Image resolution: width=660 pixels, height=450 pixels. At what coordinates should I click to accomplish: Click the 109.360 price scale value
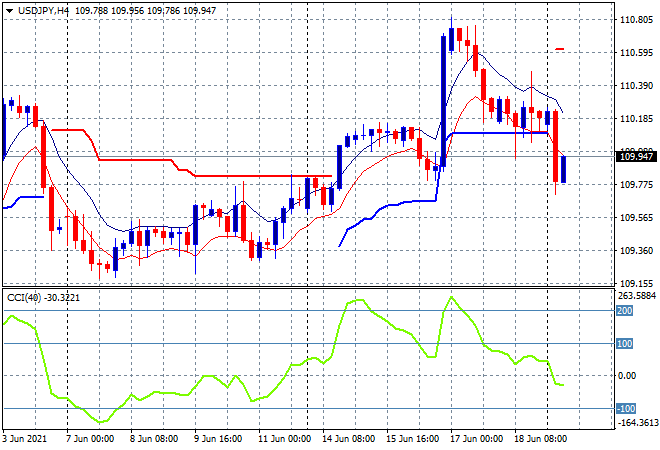pyautogui.click(x=636, y=250)
